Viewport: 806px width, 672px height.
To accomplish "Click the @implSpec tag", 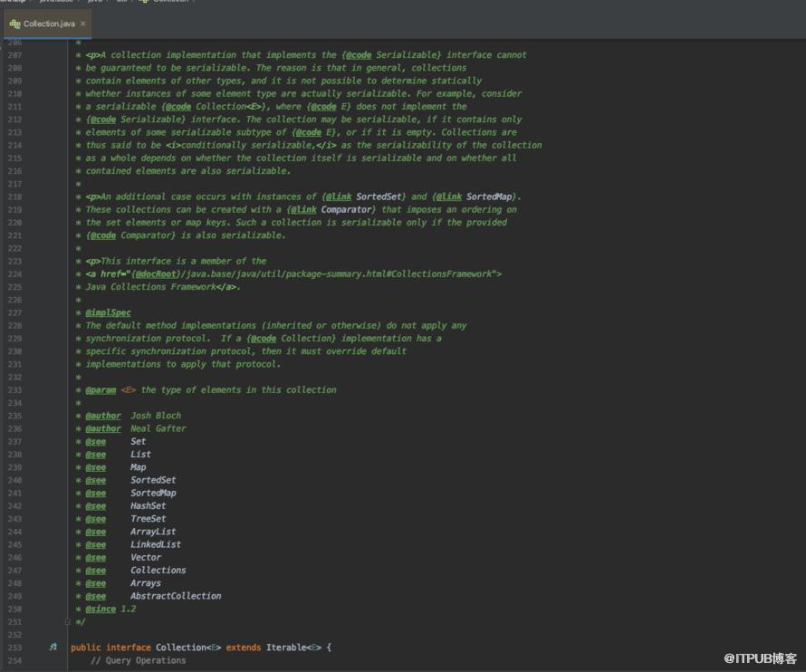I will (108, 312).
